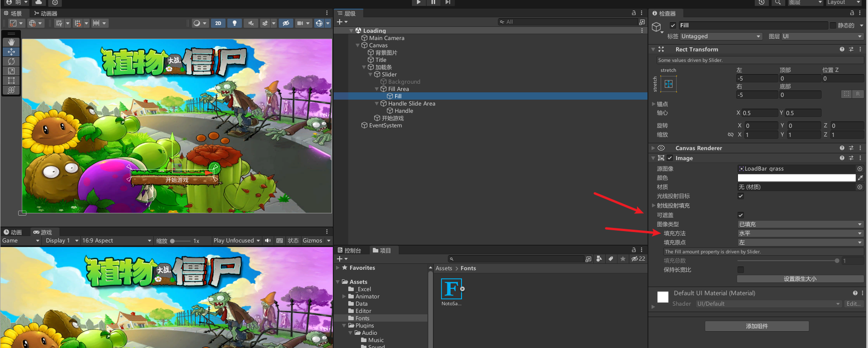868x348 pixels.
Task: Toggle the 可遮盖 maskable checkbox
Action: pyautogui.click(x=741, y=215)
